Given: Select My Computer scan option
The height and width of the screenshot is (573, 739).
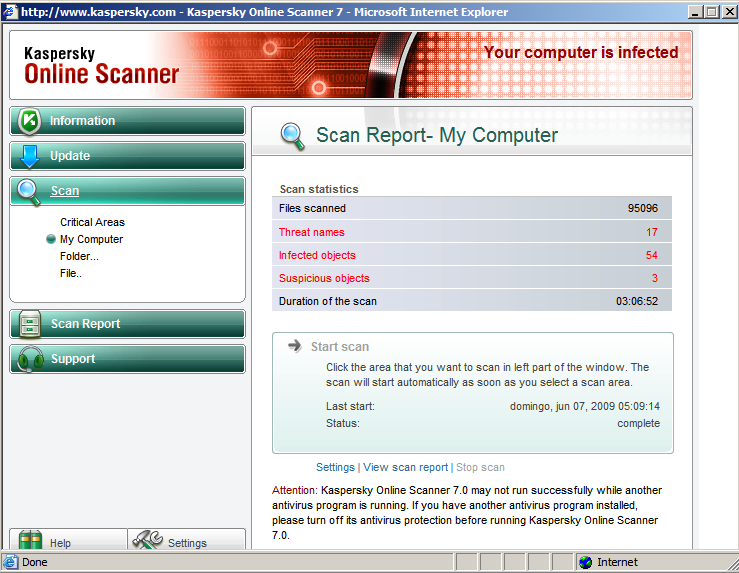Looking at the screenshot, I should click(x=91, y=239).
